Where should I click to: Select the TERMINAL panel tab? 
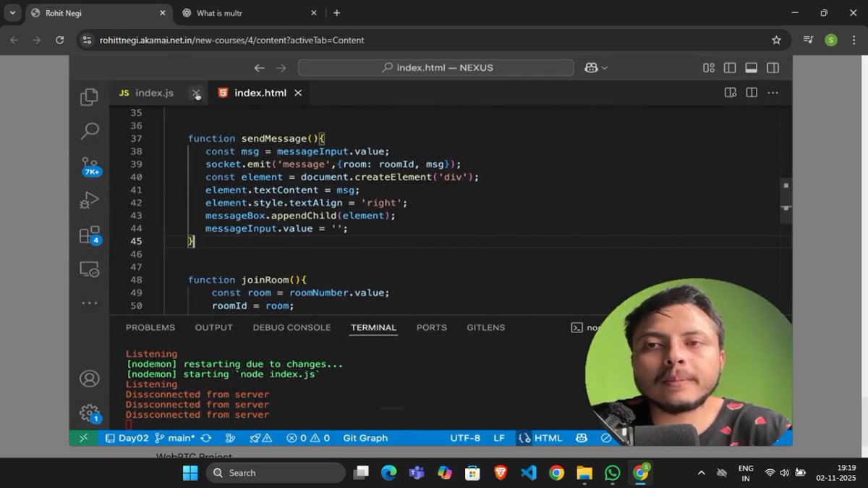click(373, 327)
